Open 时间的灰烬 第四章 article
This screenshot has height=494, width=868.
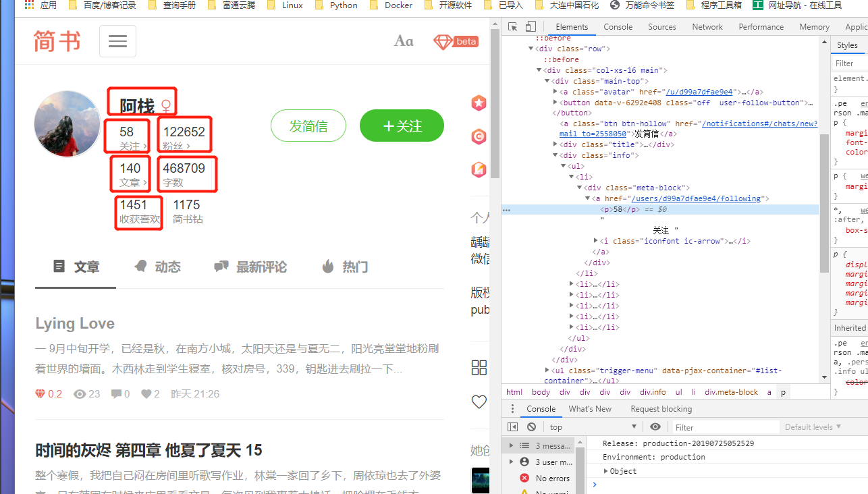[148, 450]
